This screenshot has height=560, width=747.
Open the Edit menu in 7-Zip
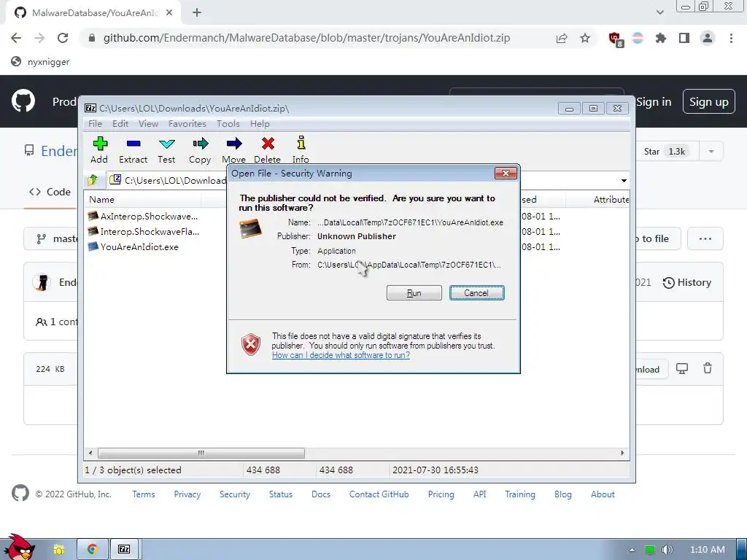tap(120, 124)
